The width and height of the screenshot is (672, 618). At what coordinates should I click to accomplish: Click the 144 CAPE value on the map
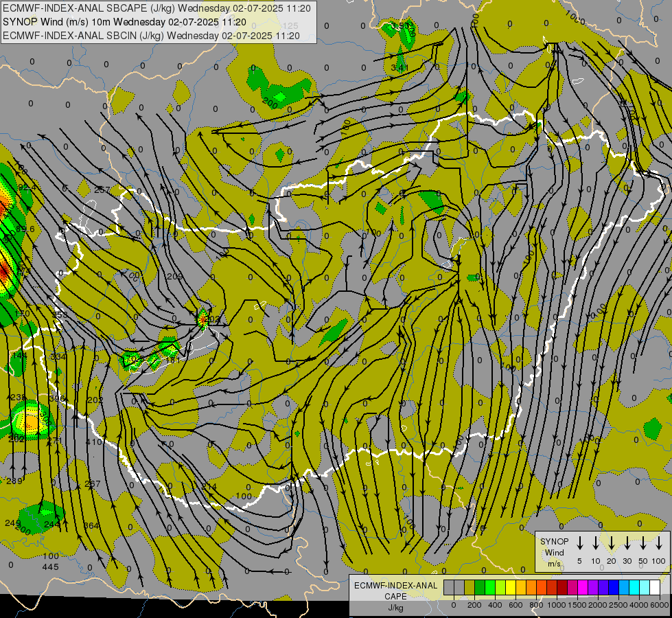[x=19, y=355]
